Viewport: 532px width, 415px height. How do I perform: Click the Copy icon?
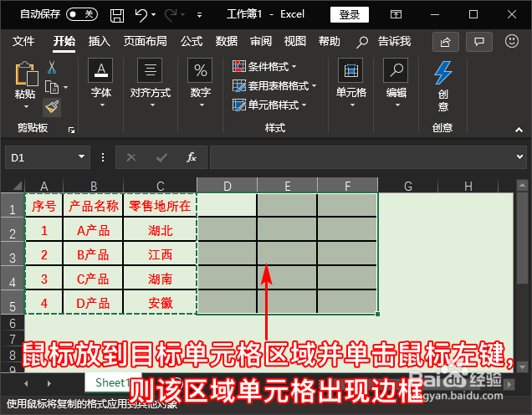click(52, 88)
